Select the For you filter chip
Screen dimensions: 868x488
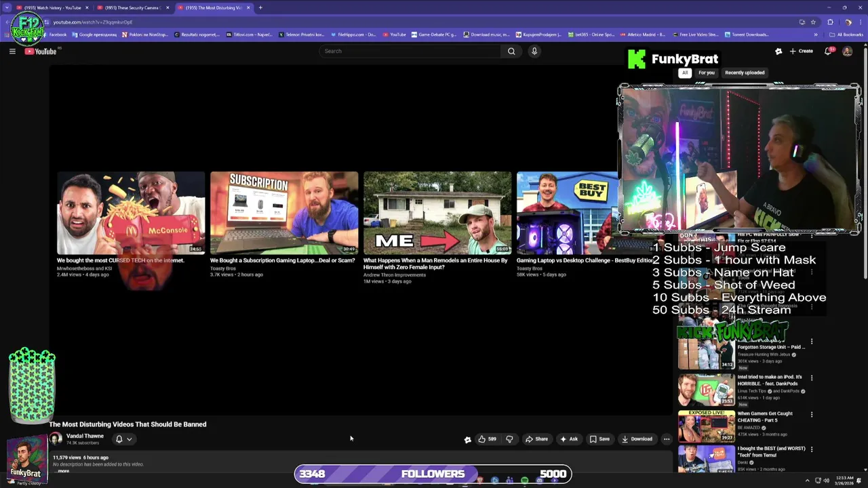pos(707,73)
